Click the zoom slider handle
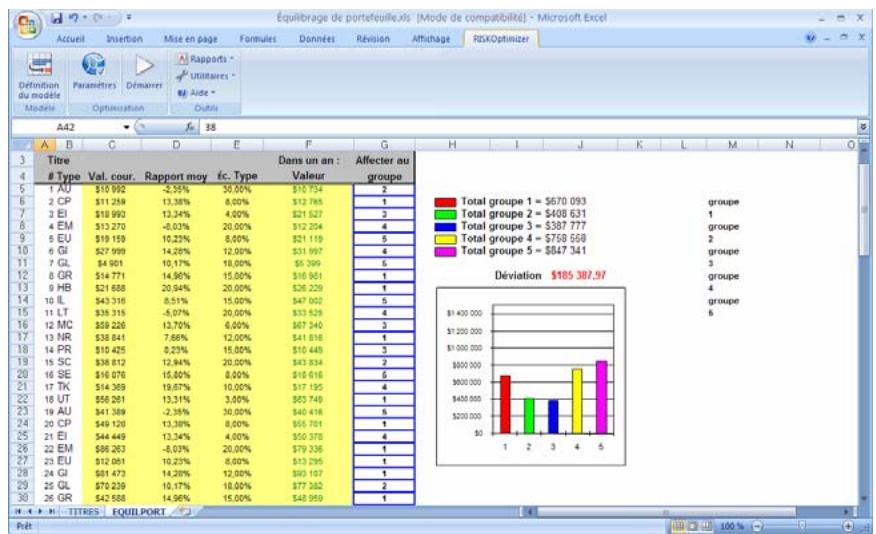 coord(802,526)
